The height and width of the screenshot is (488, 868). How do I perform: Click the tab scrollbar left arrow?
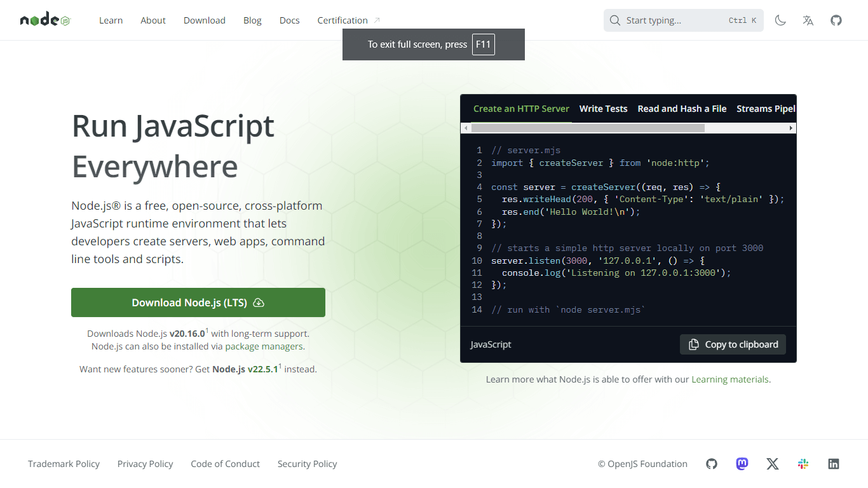(x=466, y=128)
